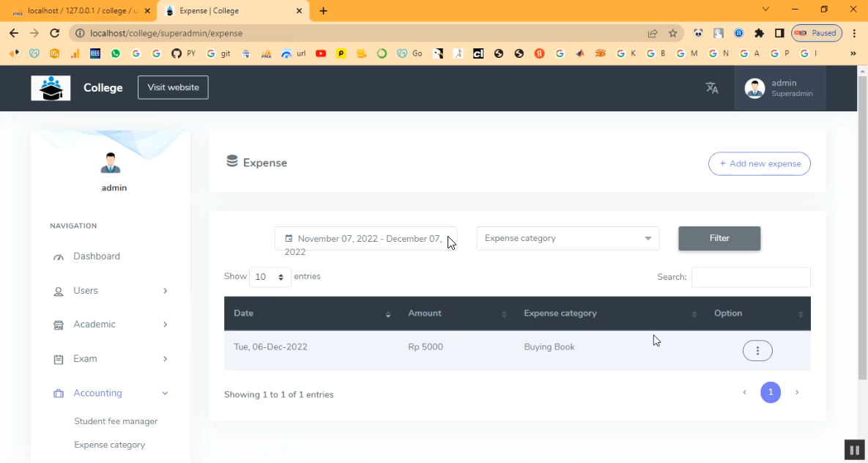Open the show entries count dropdown
The image size is (868, 463).
click(x=270, y=278)
